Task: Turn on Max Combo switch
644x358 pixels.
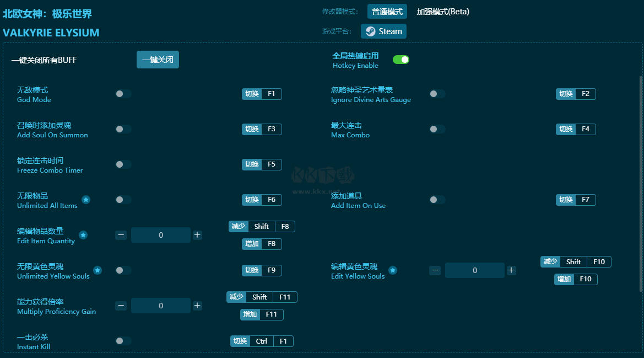Action: 437,129
